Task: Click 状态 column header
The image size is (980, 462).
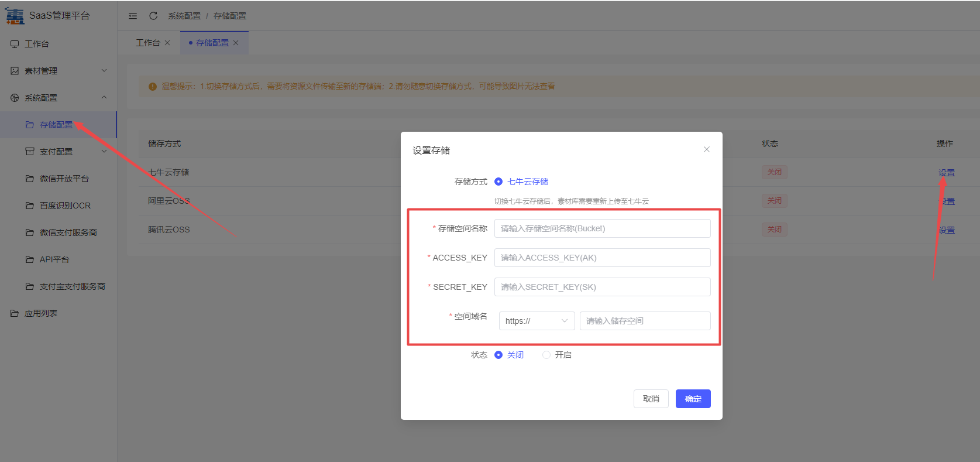Action: (x=770, y=143)
